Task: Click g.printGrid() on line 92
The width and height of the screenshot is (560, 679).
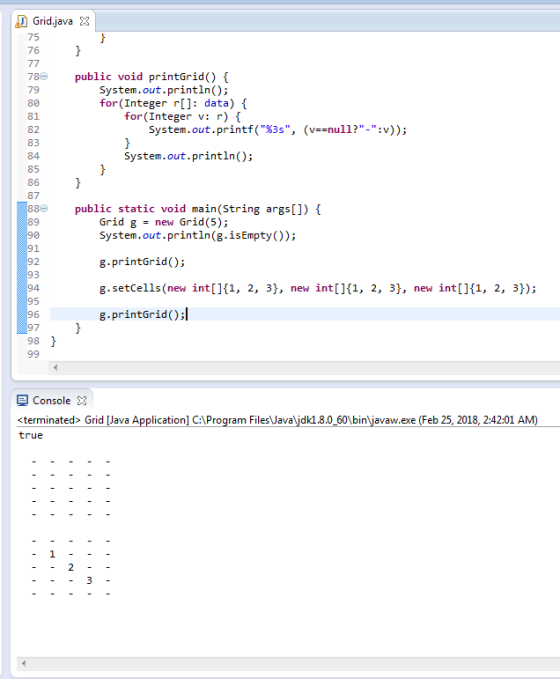Action: [x=142, y=262]
